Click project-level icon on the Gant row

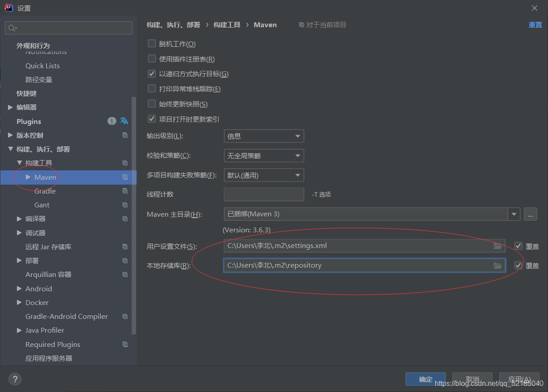125,205
